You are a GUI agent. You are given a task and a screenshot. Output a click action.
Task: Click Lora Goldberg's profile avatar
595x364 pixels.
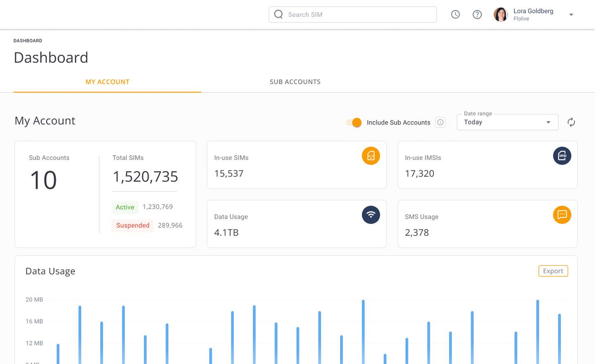[501, 14]
